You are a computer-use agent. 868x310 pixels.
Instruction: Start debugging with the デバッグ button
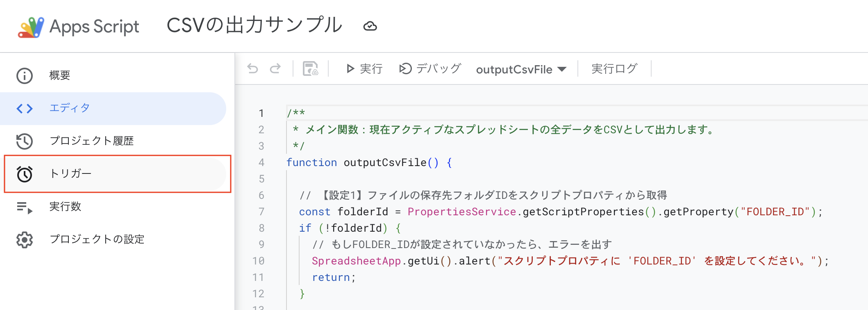tap(430, 68)
